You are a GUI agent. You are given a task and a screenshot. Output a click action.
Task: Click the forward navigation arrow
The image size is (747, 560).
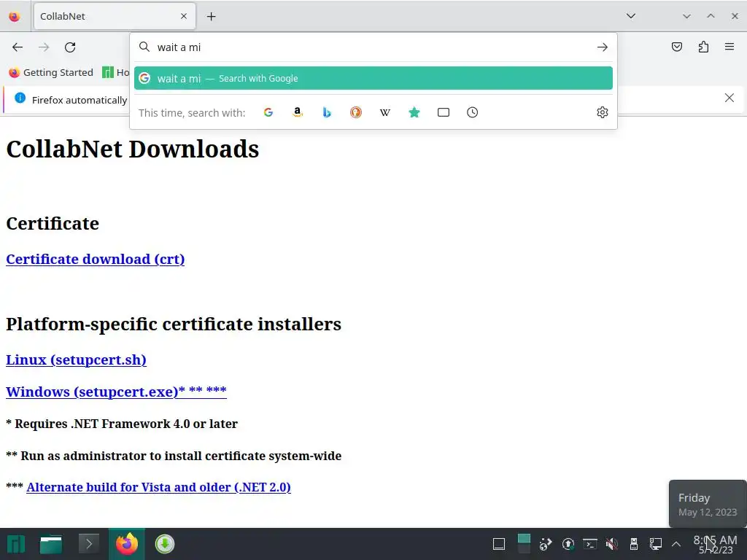pos(44,47)
